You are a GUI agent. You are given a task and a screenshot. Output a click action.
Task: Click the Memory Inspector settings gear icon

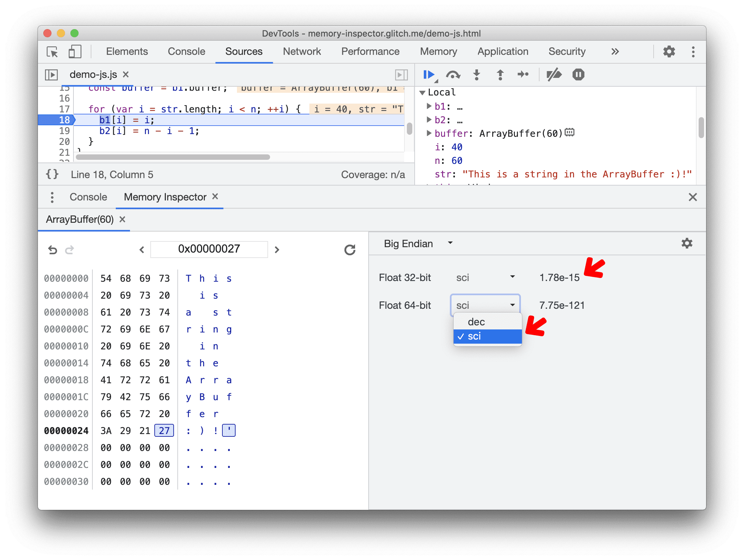687,243
